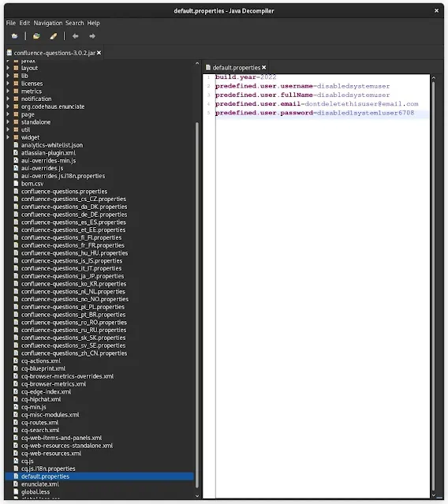Click the editor scrollbar up arrow
The height and width of the screenshot is (504, 448).
coord(433,78)
